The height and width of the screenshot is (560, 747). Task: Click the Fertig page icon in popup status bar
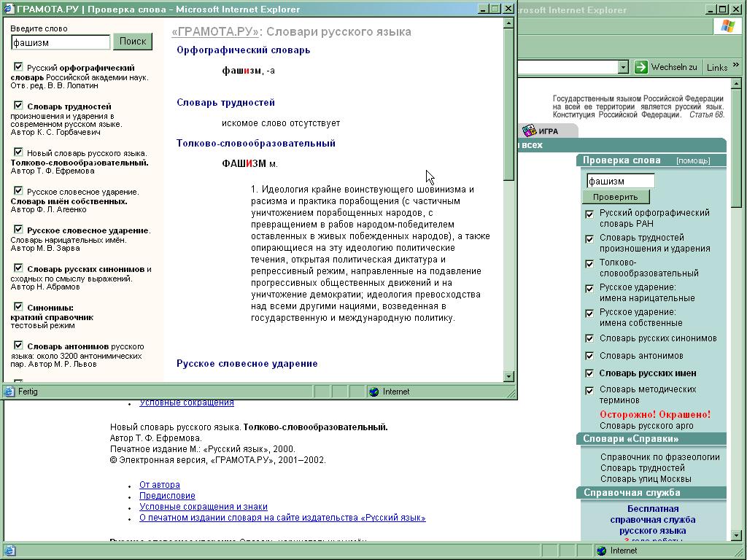pyautogui.click(x=9, y=392)
